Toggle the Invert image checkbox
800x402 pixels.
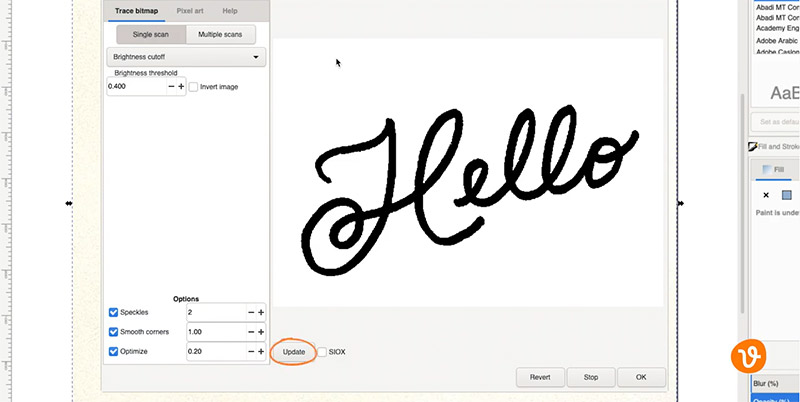193,87
